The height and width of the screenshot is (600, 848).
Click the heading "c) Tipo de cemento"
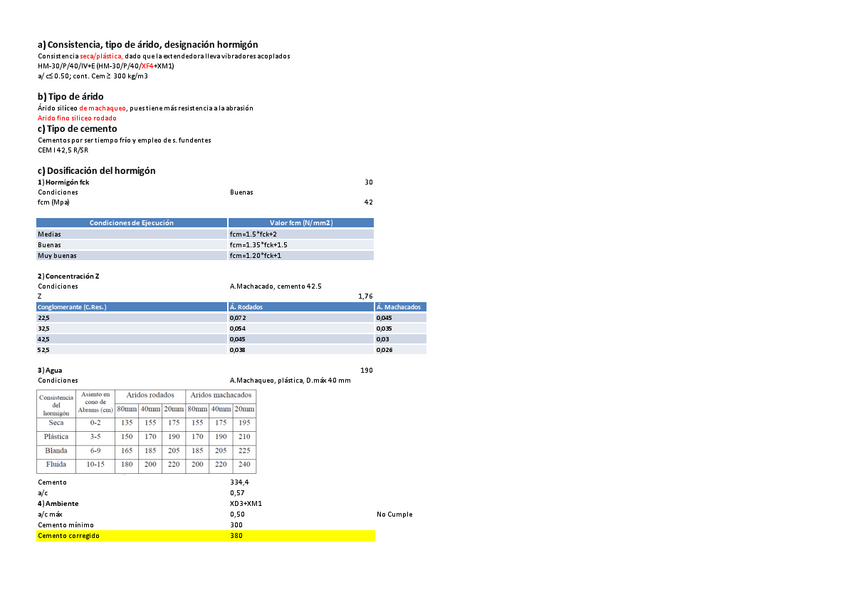point(77,129)
